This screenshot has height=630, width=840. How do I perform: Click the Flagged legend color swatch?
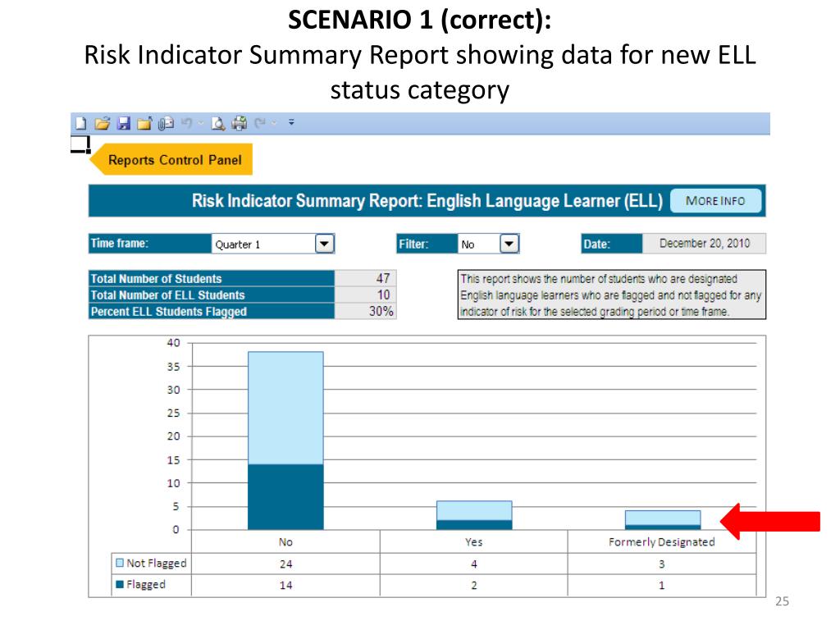120,585
